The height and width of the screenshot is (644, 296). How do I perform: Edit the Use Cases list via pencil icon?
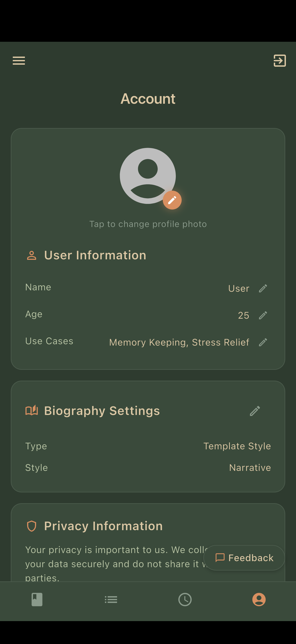coord(263,342)
